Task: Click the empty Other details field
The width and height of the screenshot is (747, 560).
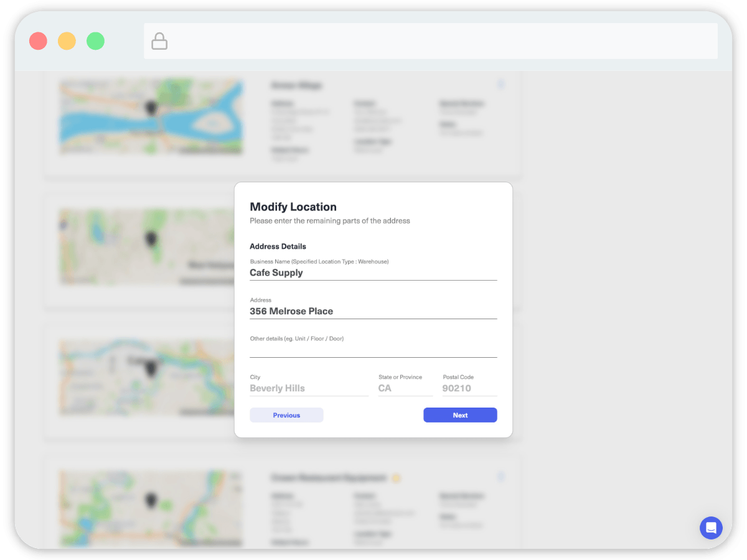Action: tap(373, 350)
